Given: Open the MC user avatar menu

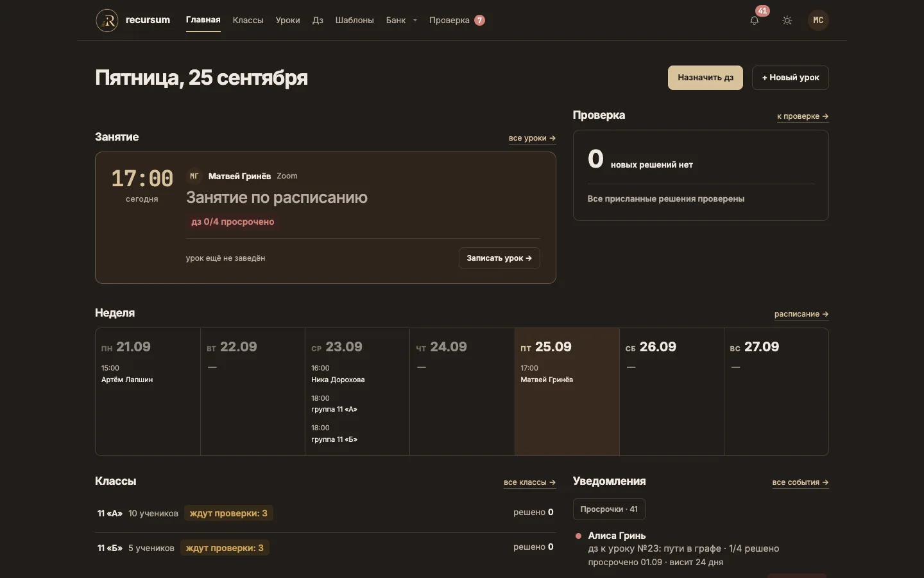Looking at the screenshot, I should pyautogui.click(x=818, y=21).
